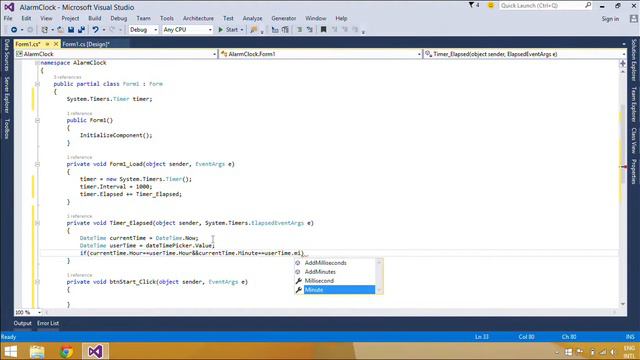Open the Solution Explorer side tab
Viewport: 640px width, 360px height.
[x=633, y=60]
